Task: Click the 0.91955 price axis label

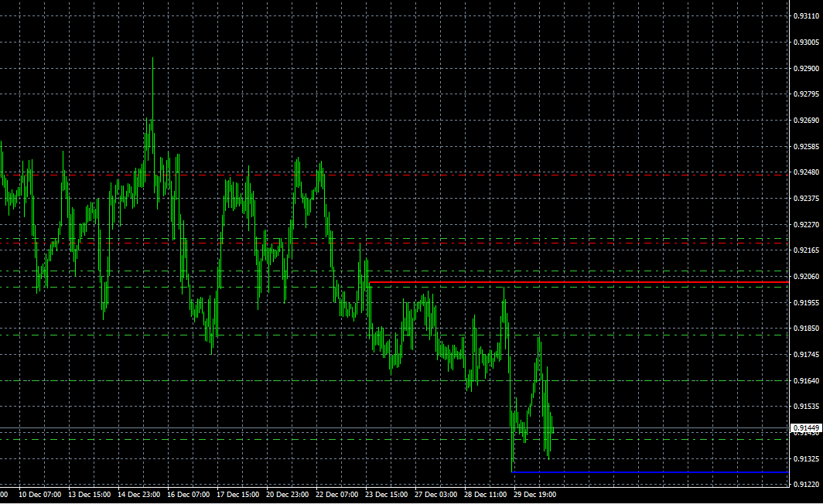Action: (x=806, y=302)
